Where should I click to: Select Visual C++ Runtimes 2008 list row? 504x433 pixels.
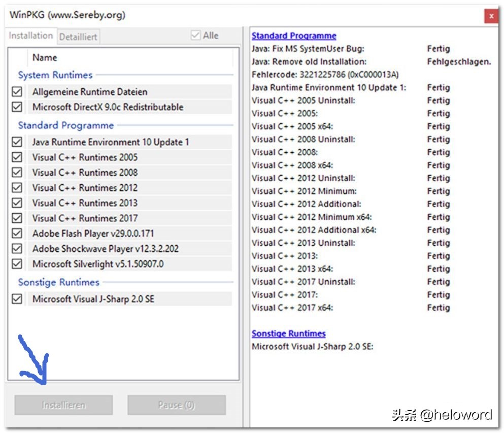click(85, 173)
